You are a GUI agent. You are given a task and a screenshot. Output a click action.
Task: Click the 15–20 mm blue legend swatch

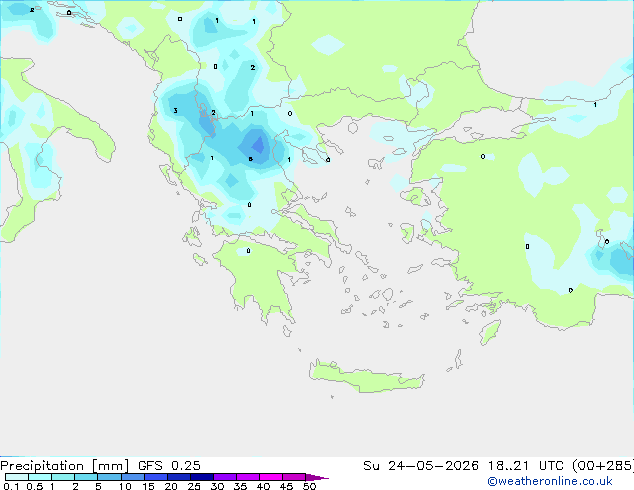[156, 477]
